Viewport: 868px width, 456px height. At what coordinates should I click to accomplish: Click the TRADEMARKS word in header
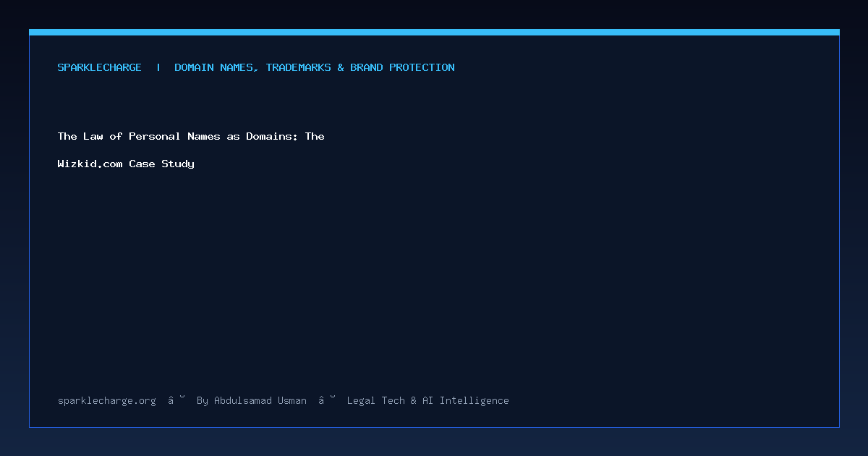coord(298,67)
